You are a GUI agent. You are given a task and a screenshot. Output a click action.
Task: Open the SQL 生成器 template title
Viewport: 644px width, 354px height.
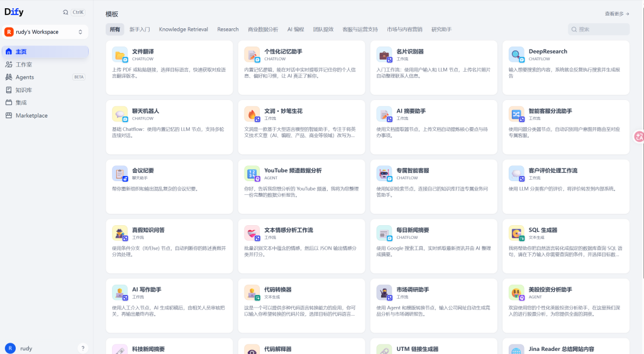[543, 230]
